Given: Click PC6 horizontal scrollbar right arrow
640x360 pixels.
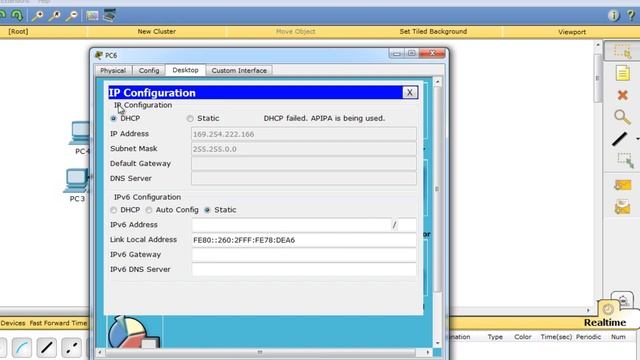Looking at the screenshot, I should pos(427,352).
